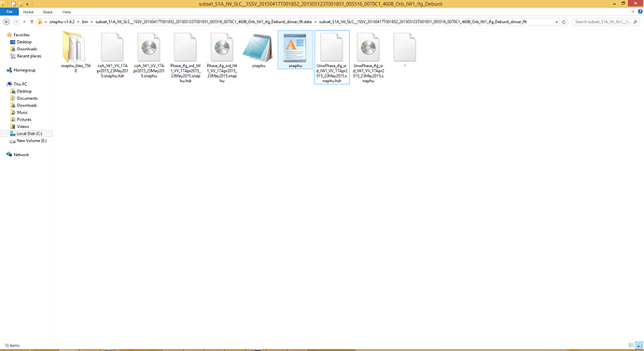Viewport: 644px width, 351px height.
Task: Open address bar history dropdown
Action: 556,21
